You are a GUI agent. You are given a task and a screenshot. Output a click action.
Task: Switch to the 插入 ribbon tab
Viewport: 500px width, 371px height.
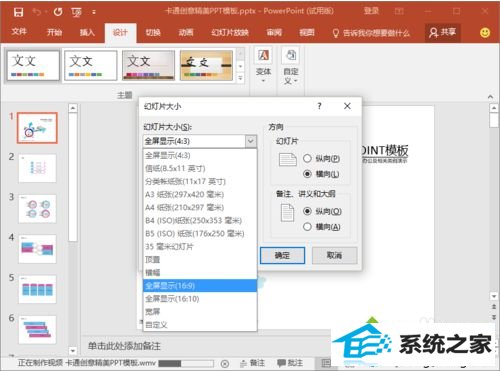pyautogui.click(x=87, y=32)
